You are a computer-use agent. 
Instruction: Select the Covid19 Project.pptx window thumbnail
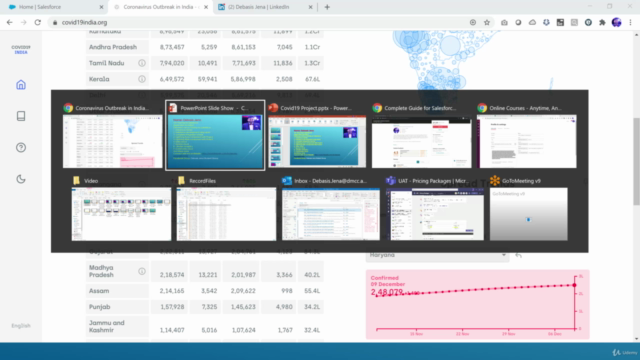click(317, 141)
